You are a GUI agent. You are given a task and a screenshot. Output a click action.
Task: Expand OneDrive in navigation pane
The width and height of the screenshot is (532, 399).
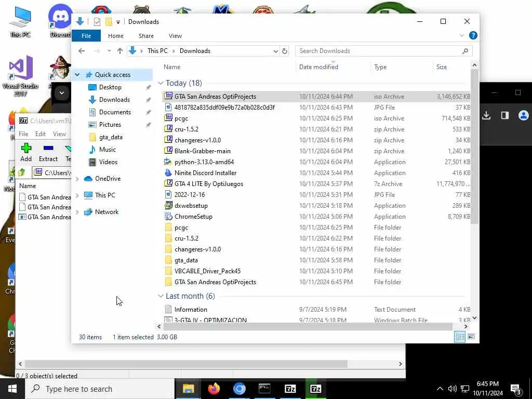[x=77, y=179]
